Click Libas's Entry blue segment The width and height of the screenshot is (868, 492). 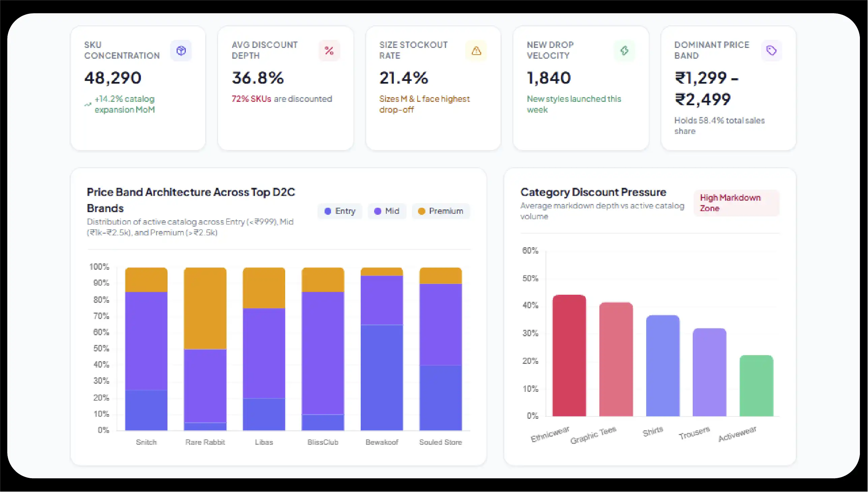(x=264, y=414)
